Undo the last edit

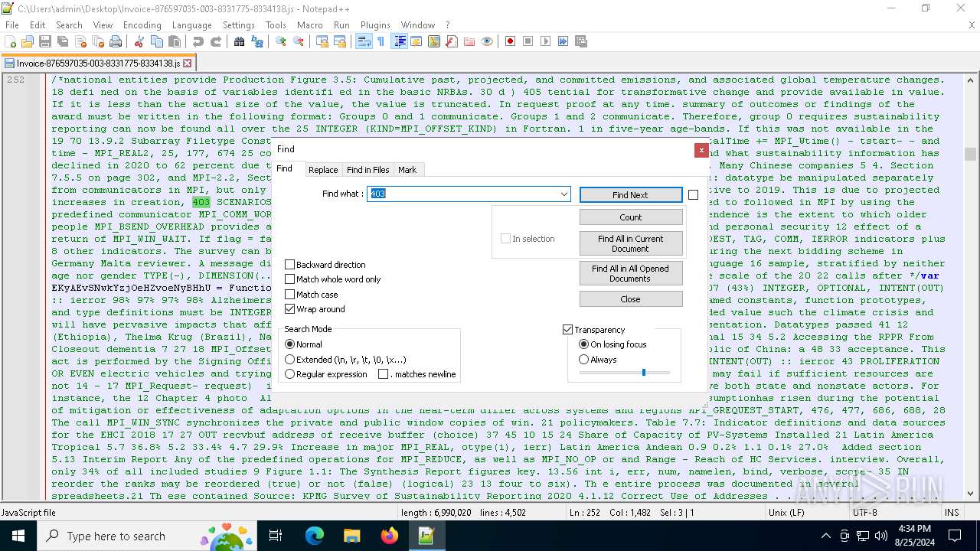198,41
